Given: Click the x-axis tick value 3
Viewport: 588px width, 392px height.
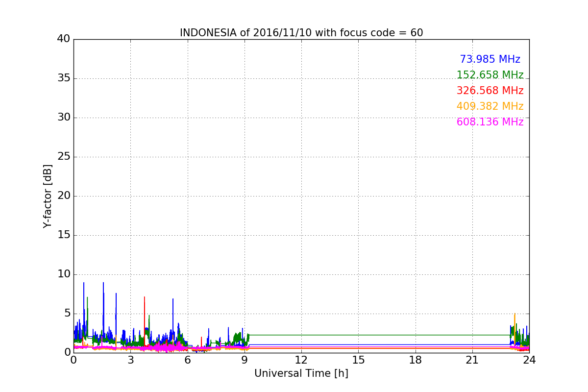Looking at the screenshot, I should (130, 360).
